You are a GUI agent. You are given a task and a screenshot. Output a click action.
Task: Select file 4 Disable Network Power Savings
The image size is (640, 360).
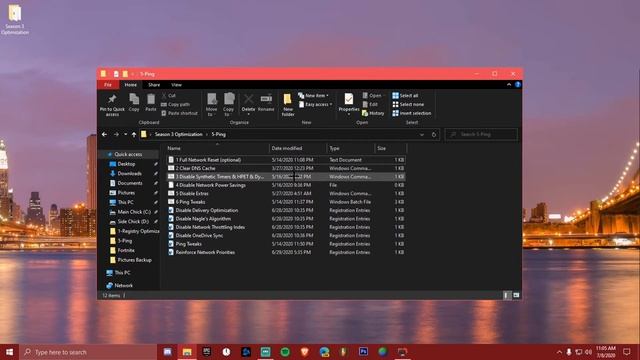tap(286, 185)
